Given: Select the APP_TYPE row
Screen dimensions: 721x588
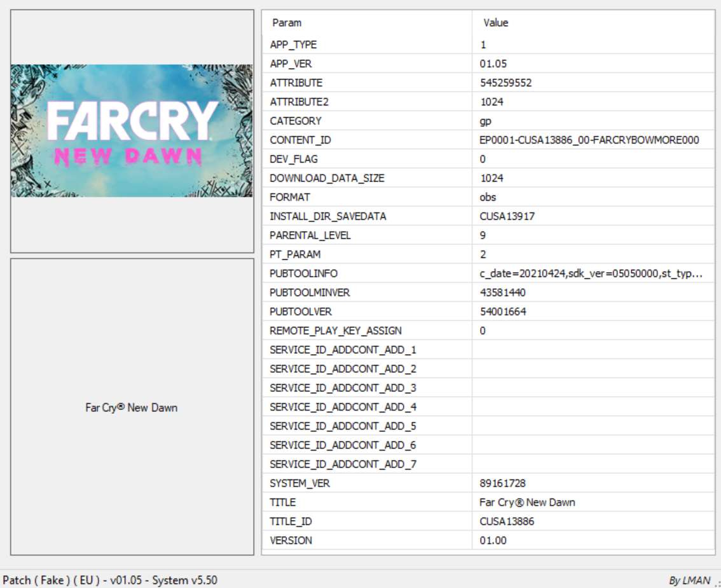Looking at the screenshot, I should [488, 44].
